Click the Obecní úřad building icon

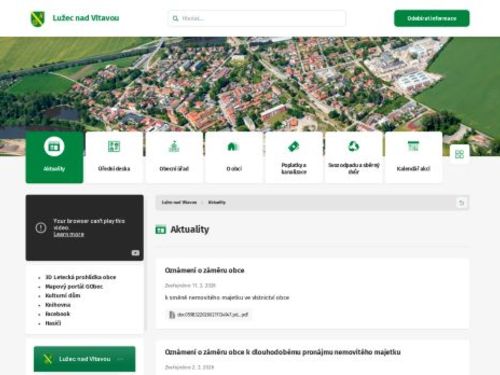(x=174, y=146)
